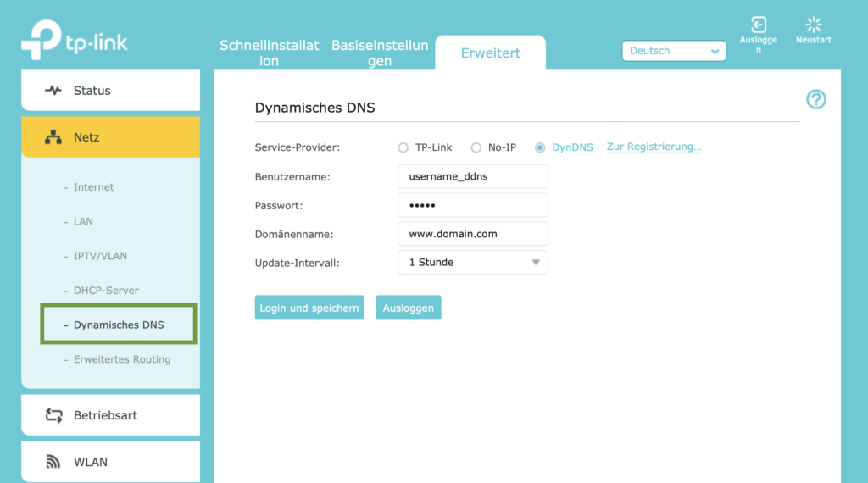Click the Neustart reboot icon
The width and height of the screenshot is (868, 483).
point(813,25)
